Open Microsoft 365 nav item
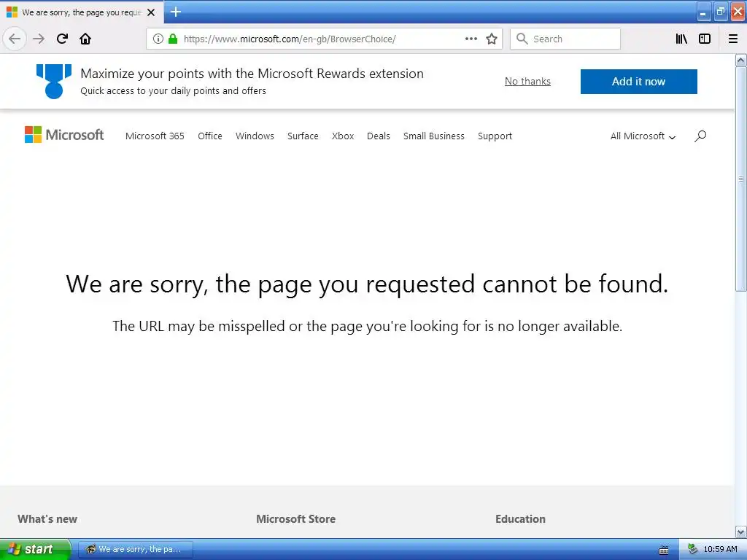This screenshot has height=560, width=747. (x=155, y=136)
